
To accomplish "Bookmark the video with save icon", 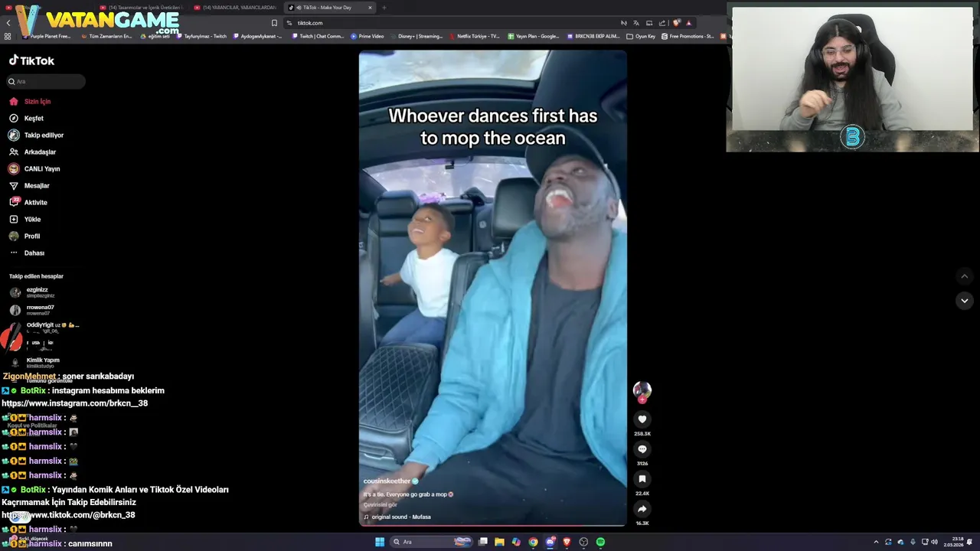I will 642,479.
